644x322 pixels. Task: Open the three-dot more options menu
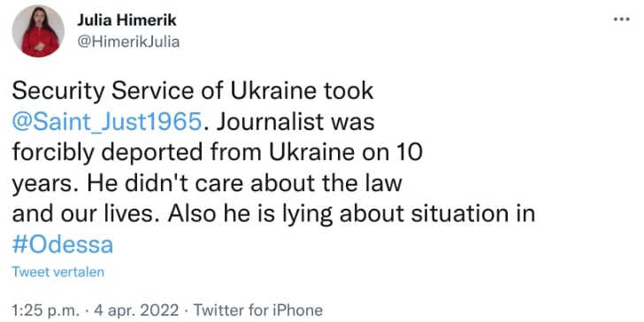point(621,19)
